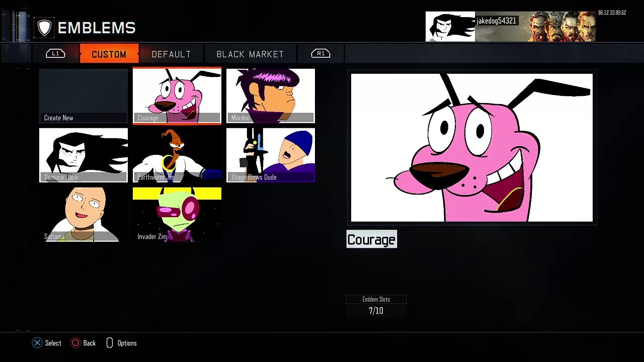Click the jakedog54321 player name
This screenshot has width=644, height=362.
click(496, 21)
